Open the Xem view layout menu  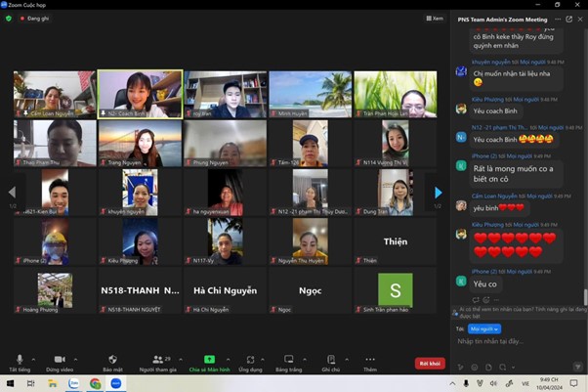coord(437,18)
